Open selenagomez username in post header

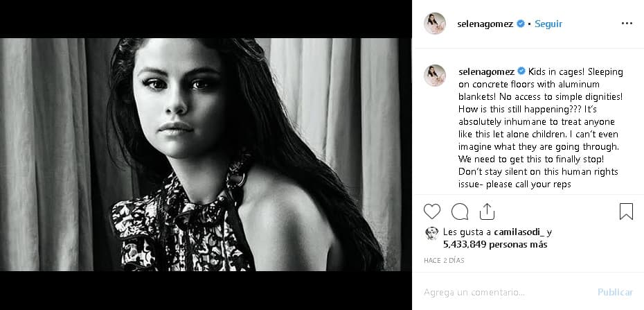coord(485,24)
